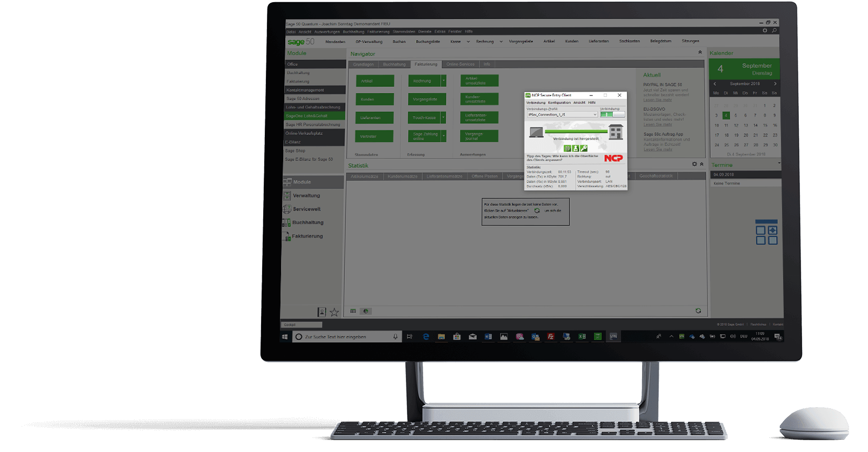Click the contacts book icon in sidebar
Image resolution: width=868 pixels, height=452 pixels.
(x=322, y=312)
